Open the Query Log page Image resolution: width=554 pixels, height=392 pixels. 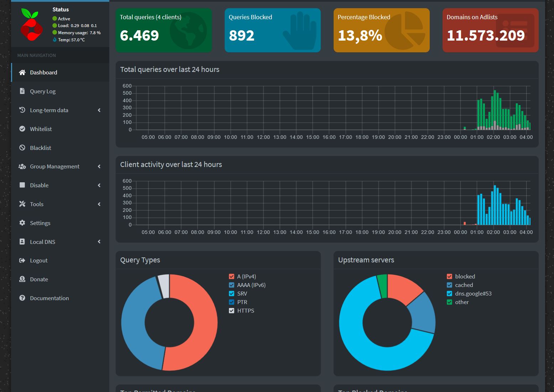point(60,91)
